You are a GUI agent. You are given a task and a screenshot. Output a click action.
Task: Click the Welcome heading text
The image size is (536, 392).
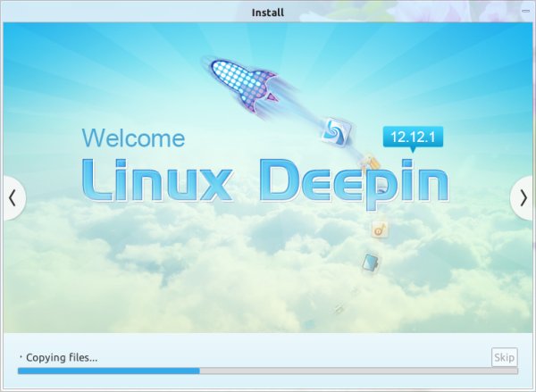[x=133, y=138]
